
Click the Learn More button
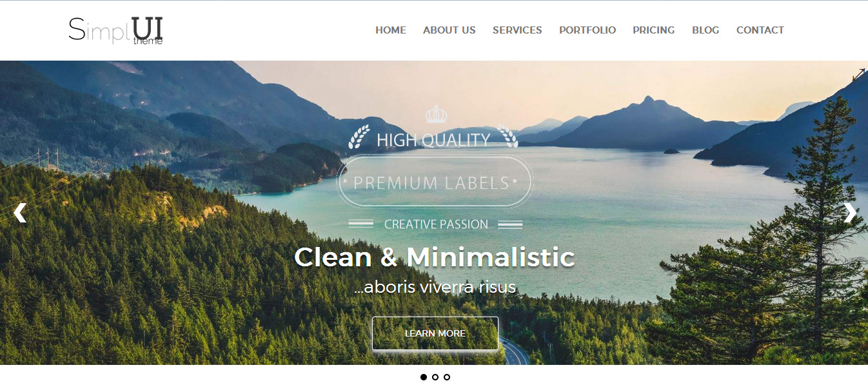point(435,333)
